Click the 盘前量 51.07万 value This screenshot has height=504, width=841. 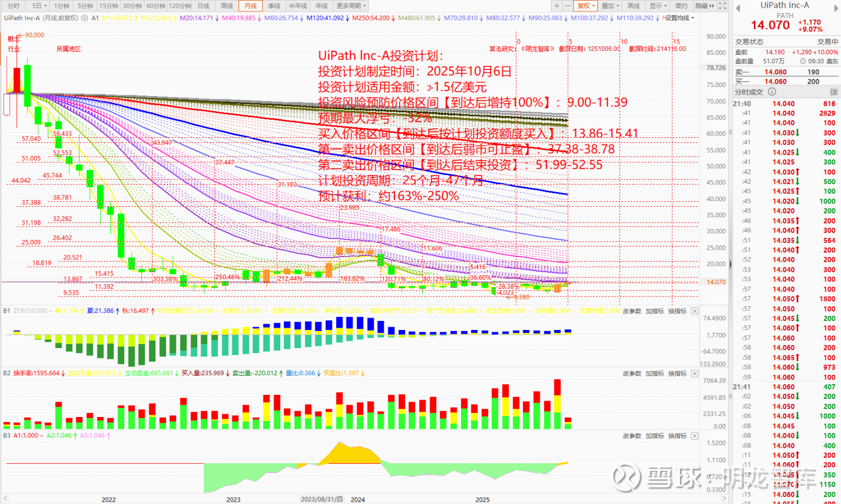click(x=774, y=62)
